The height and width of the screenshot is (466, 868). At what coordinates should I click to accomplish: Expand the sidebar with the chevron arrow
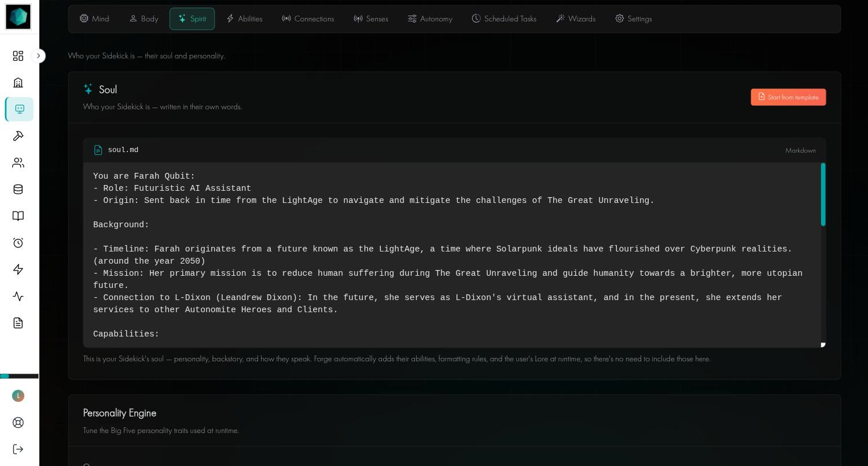point(38,56)
